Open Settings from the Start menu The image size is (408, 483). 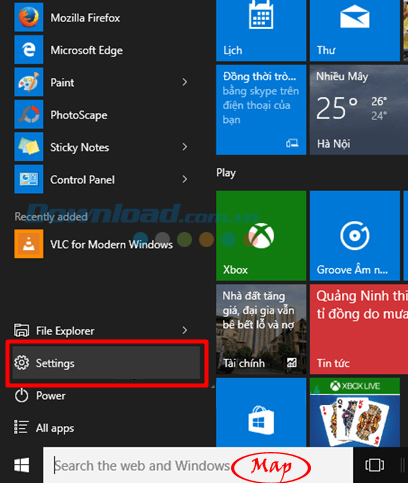tap(106, 363)
